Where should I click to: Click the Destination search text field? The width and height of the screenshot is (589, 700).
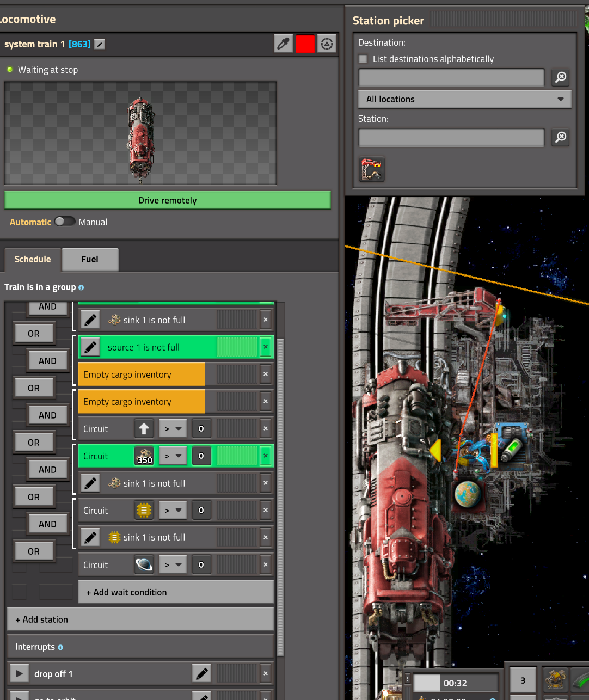[451, 78]
